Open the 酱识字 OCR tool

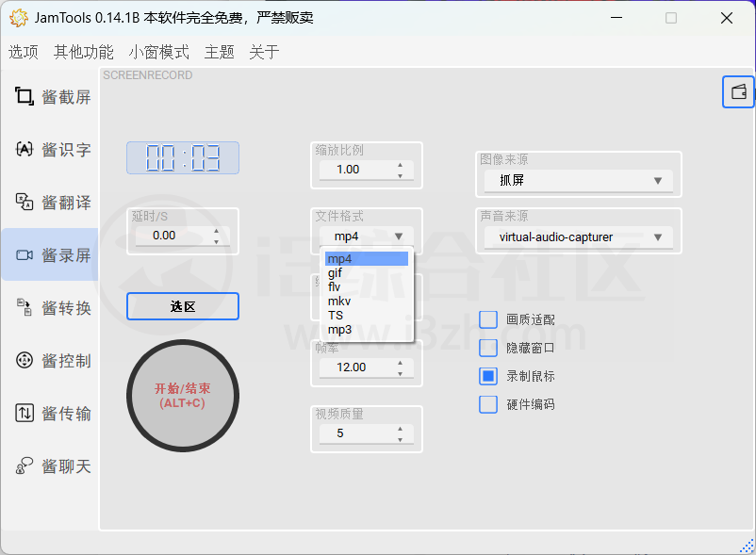pos(52,149)
